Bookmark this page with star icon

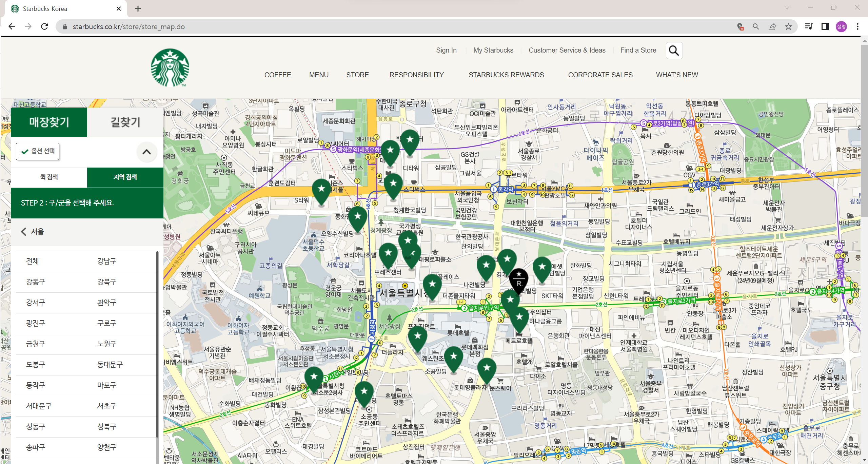(x=788, y=26)
